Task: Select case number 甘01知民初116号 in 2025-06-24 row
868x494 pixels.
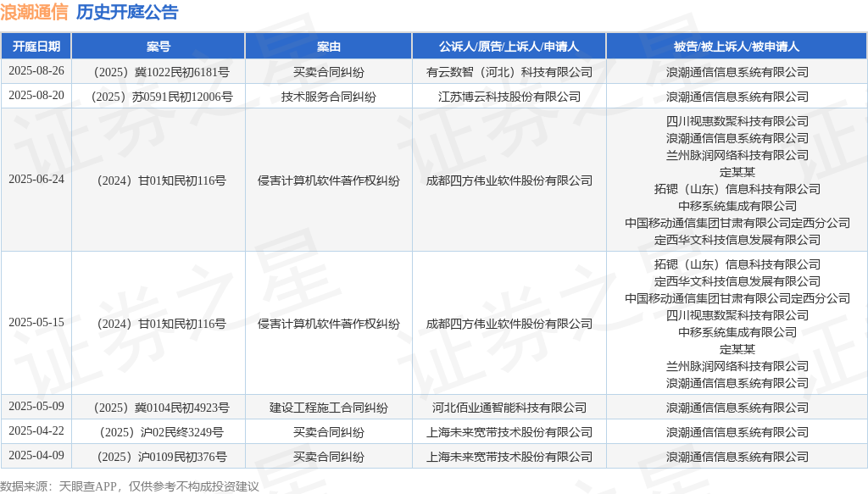Action: click(159, 180)
